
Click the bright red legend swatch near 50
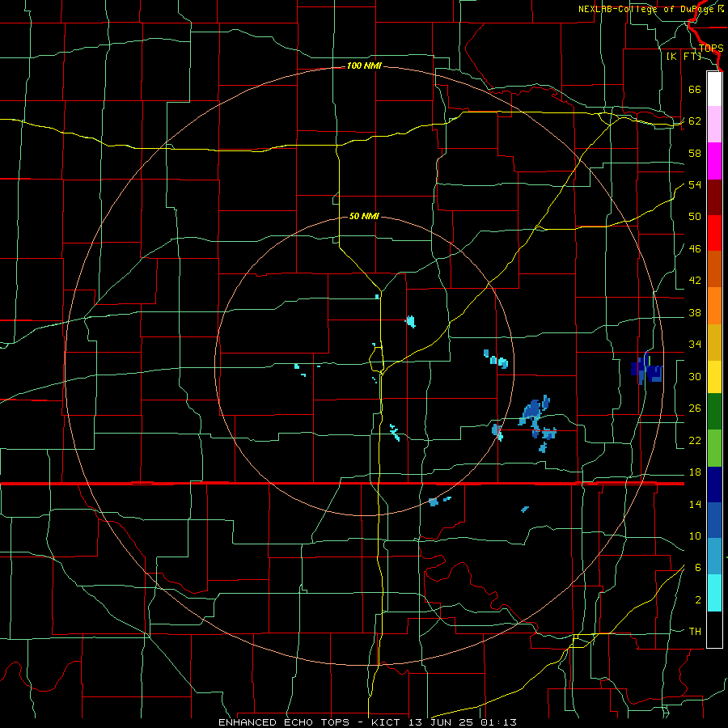[714, 233]
